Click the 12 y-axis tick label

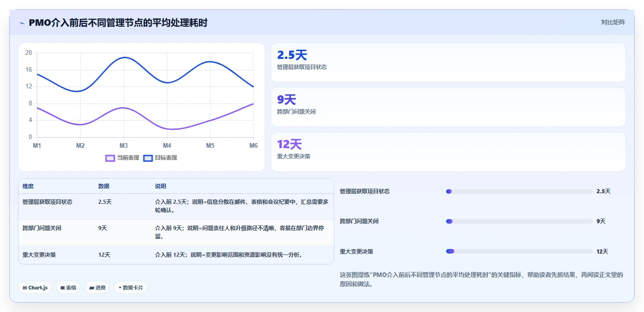(29, 87)
